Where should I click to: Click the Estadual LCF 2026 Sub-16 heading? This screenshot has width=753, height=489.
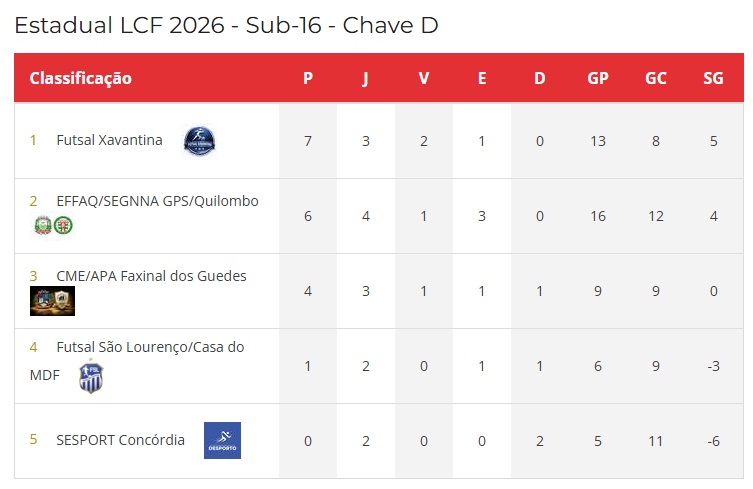coord(226,25)
